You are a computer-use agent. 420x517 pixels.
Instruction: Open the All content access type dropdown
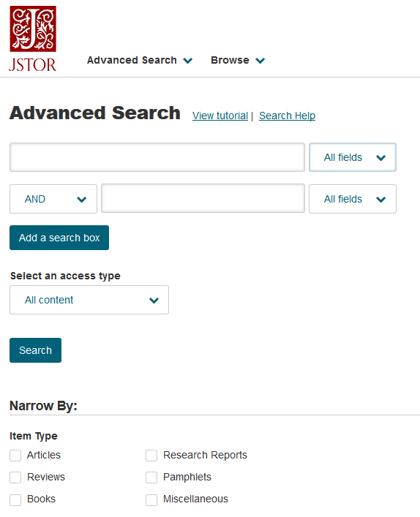click(x=89, y=300)
